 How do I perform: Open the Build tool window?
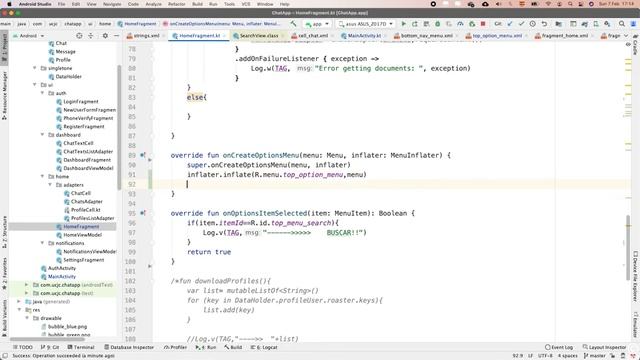(x=233, y=347)
